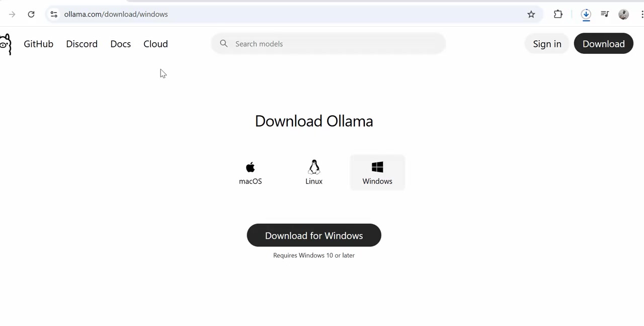Select the Windows platform option

[377, 173]
